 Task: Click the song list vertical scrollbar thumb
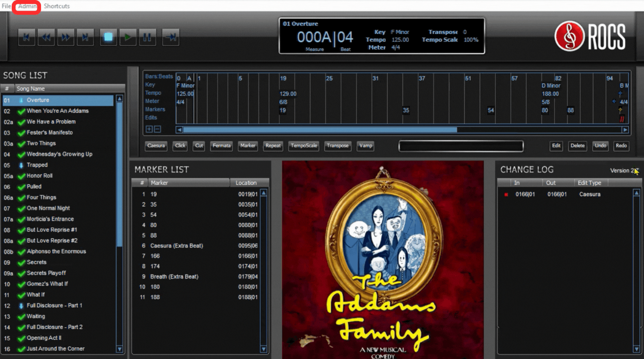click(x=119, y=175)
